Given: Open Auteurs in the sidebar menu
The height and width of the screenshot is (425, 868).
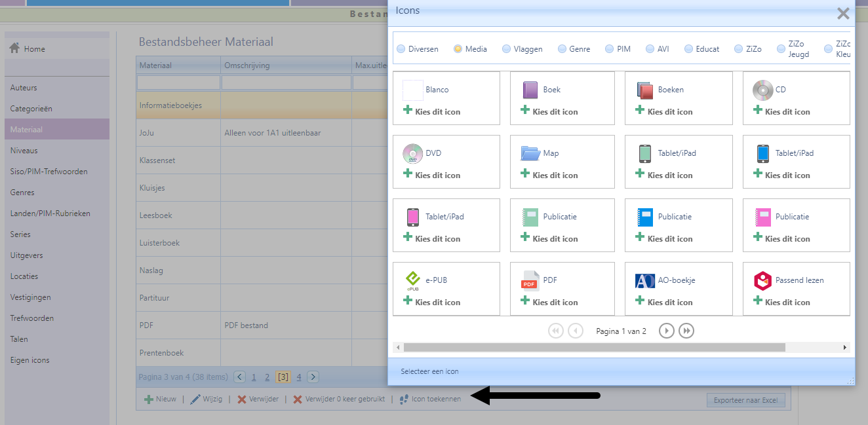Looking at the screenshot, I should [x=24, y=88].
